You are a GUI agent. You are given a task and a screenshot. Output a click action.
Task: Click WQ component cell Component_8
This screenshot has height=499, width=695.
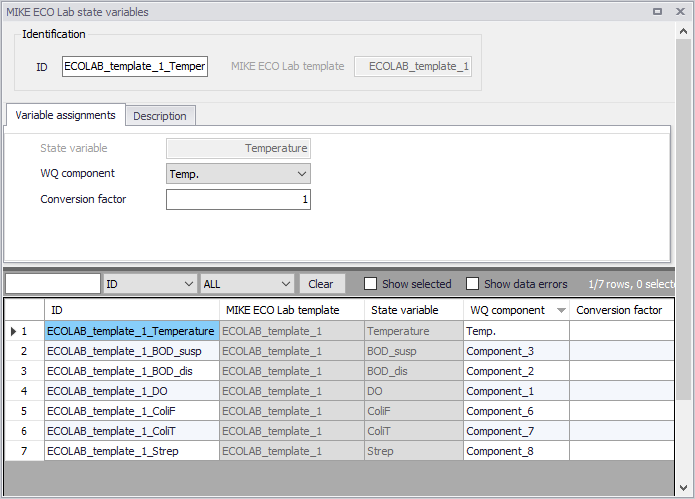pyautogui.click(x=516, y=451)
